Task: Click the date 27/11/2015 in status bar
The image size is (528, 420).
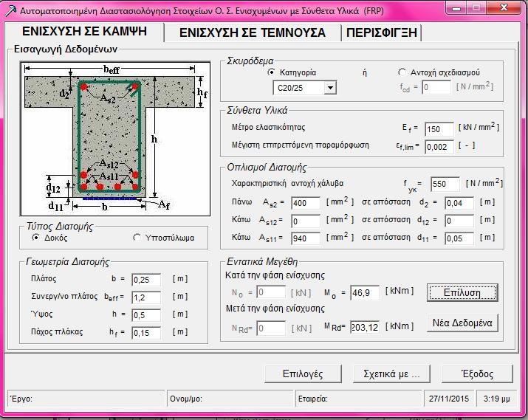Action: (448, 399)
